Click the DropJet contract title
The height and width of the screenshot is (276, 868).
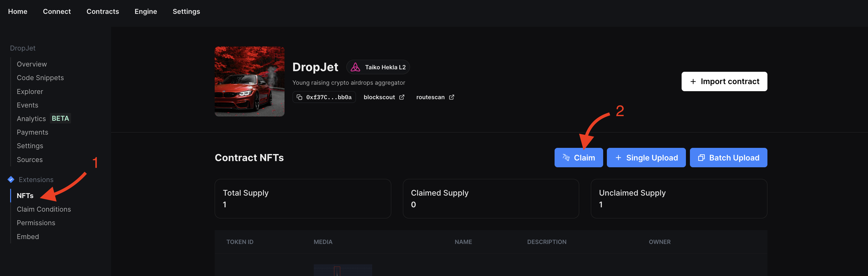pos(315,67)
